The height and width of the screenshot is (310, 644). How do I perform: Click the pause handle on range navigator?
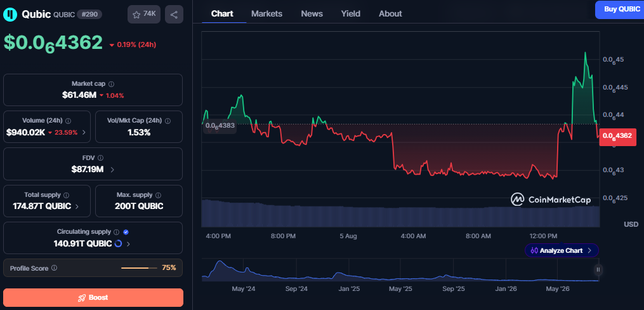pyautogui.click(x=598, y=270)
